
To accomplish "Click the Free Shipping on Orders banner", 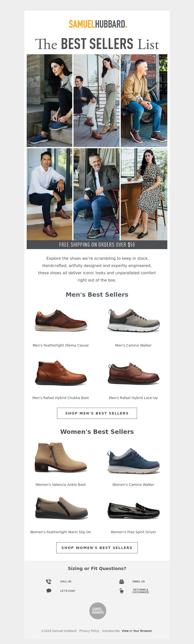I will (97, 245).
